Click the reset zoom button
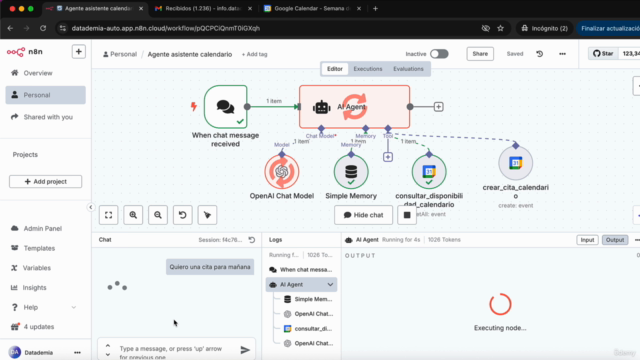 [x=182, y=215]
